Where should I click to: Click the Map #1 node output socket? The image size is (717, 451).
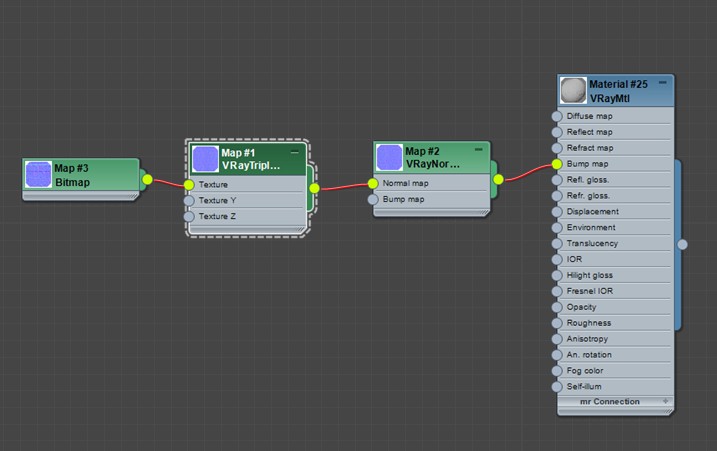pos(314,188)
